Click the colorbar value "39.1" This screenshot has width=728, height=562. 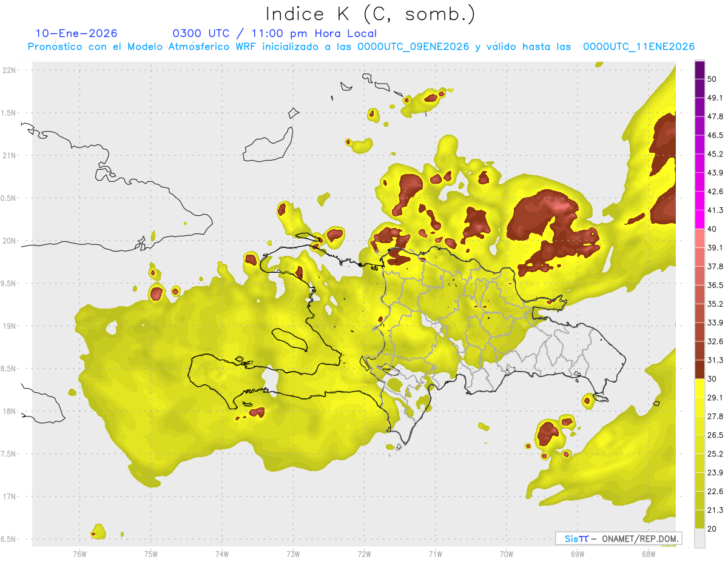(715, 247)
